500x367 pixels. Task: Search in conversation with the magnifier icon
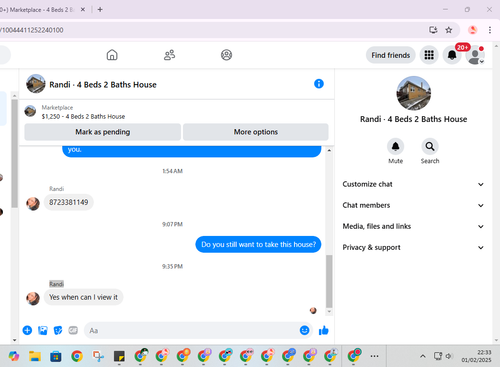click(x=430, y=146)
